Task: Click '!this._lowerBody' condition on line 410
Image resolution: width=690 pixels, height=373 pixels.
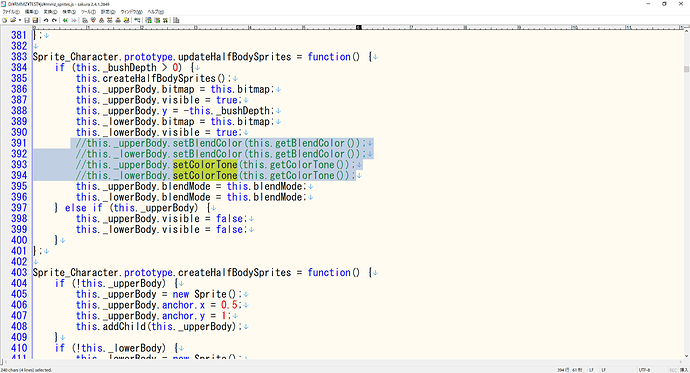Action: [x=119, y=348]
